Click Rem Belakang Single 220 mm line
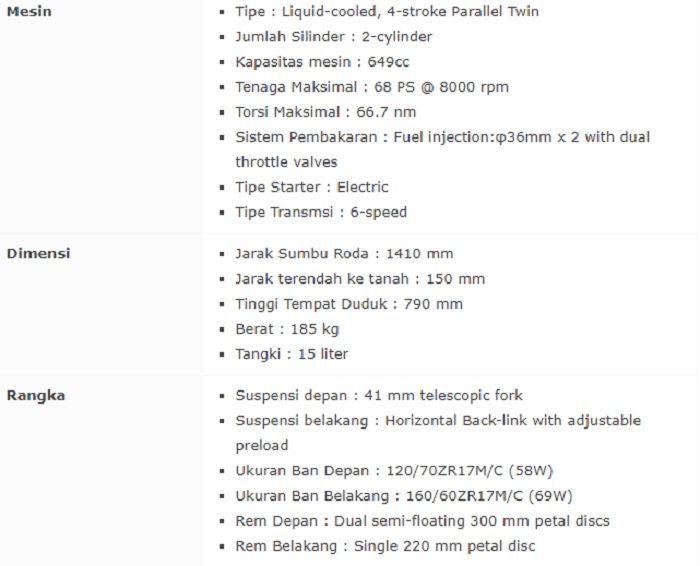This screenshot has height=566, width=700. coord(385,546)
